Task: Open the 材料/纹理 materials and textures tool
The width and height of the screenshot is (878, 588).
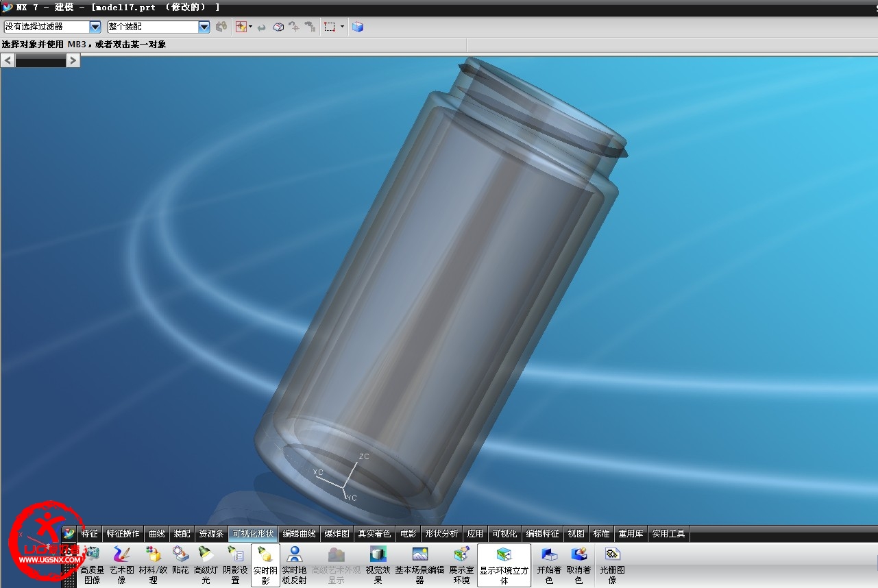Action: pyautogui.click(x=153, y=565)
